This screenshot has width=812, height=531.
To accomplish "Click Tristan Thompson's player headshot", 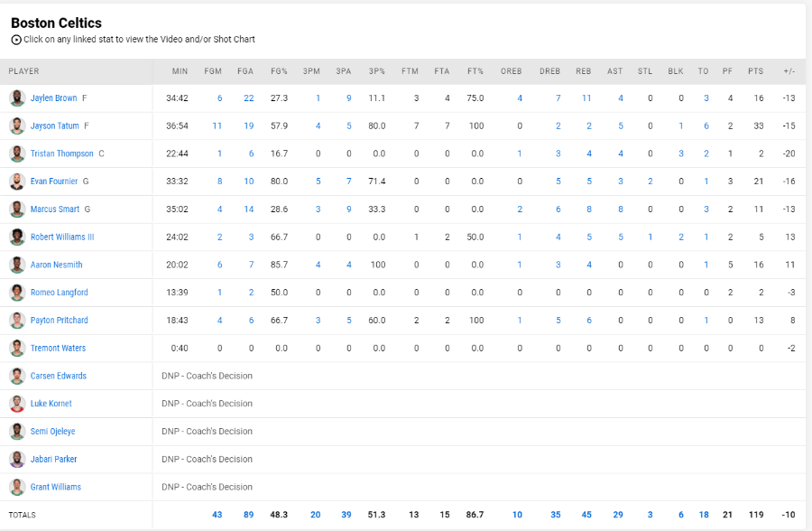I will pyautogui.click(x=17, y=154).
